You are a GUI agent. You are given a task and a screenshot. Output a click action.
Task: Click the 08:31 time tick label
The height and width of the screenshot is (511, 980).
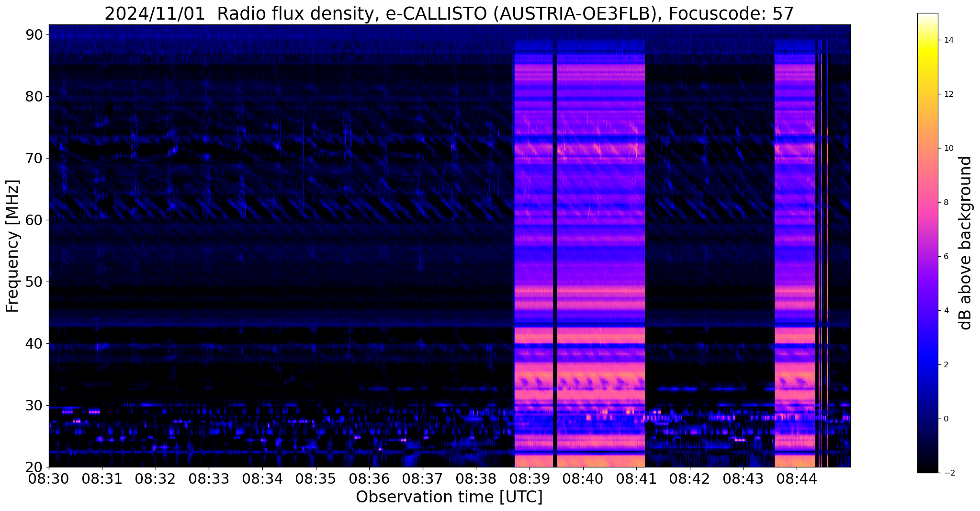coord(102,479)
